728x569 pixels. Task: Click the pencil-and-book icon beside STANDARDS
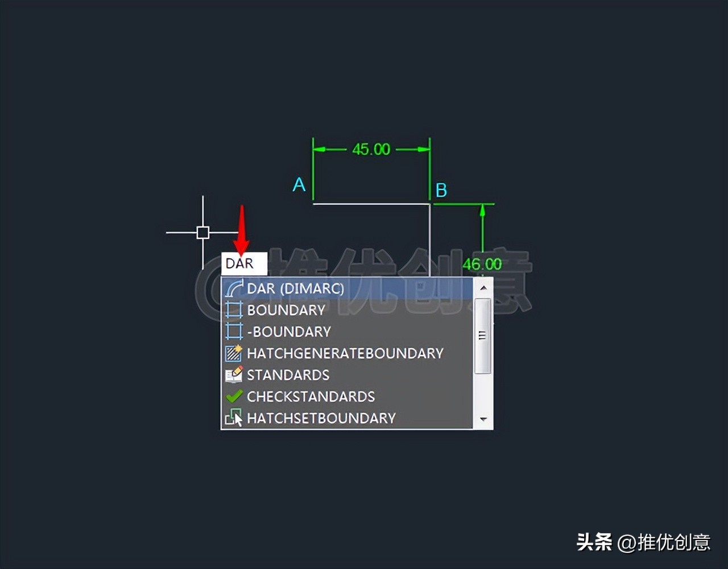(x=234, y=374)
